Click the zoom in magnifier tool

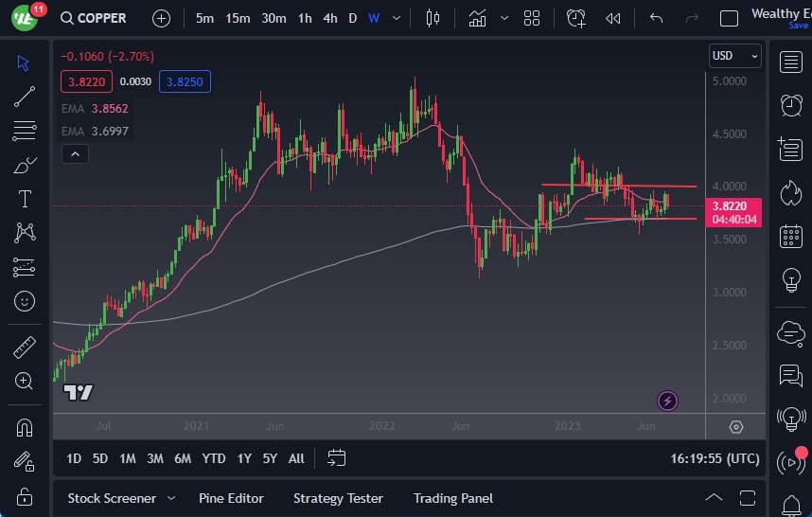pyautogui.click(x=25, y=381)
